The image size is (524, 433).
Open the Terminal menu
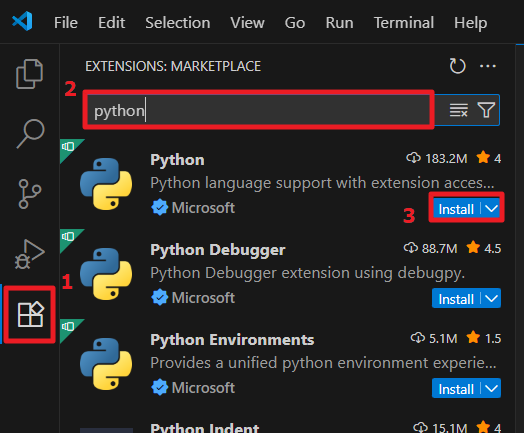point(404,23)
